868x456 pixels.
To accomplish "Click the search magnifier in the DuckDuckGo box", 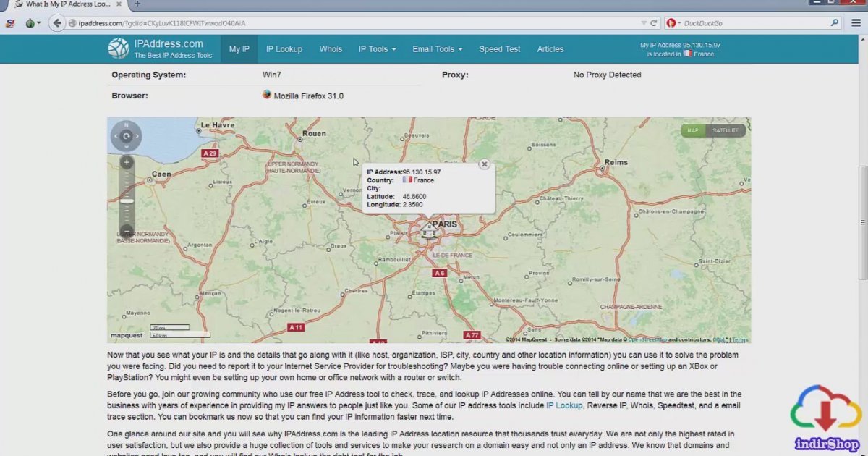I will pos(835,23).
